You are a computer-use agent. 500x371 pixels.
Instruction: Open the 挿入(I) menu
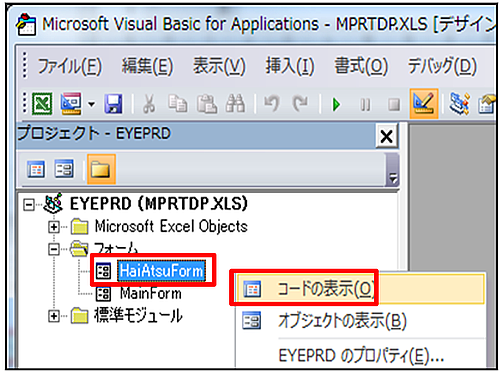click(x=290, y=65)
